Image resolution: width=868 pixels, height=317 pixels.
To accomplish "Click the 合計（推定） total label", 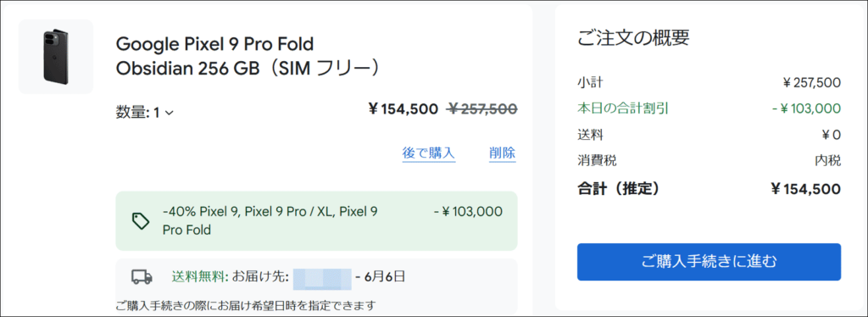I will (618, 189).
